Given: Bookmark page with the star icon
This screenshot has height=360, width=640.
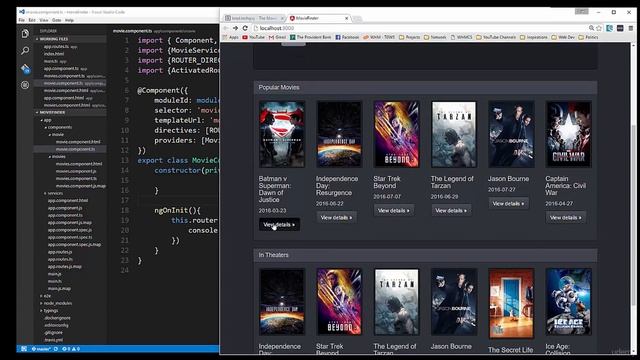Looking at the screenshot, I should 599,28.
